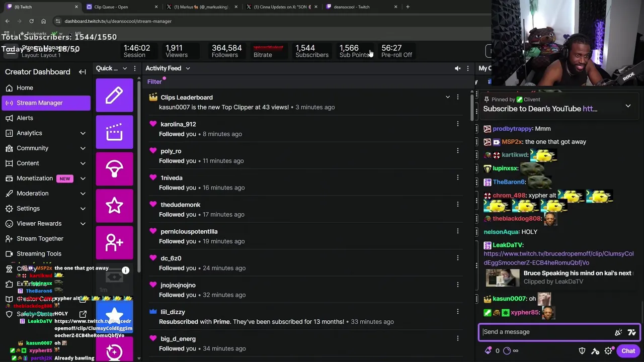Image resolution: width=644 pixels, height=362 pixels.
Task: Expand the pinned chat message
Action: coord(628,106)
